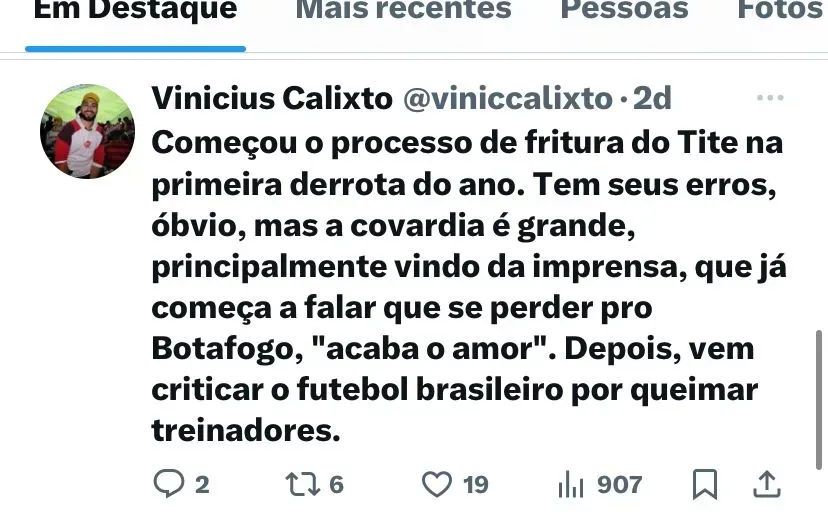The width and height of the screenshot is (828, 523).
Task: Click the 19 likes count
Action: coord(475,484)
